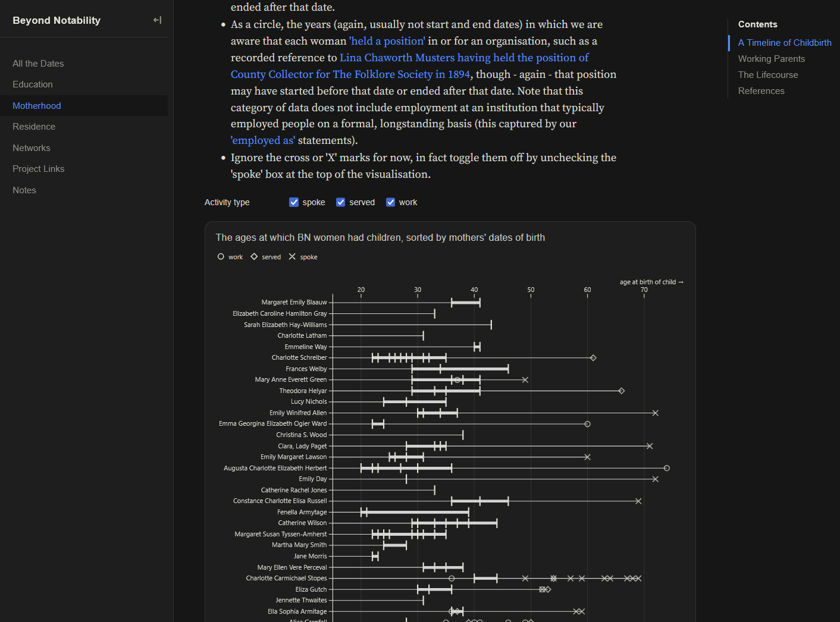Jump to The Lifecourse section
The width and height of the screenshot is (840, 622).
768,75
